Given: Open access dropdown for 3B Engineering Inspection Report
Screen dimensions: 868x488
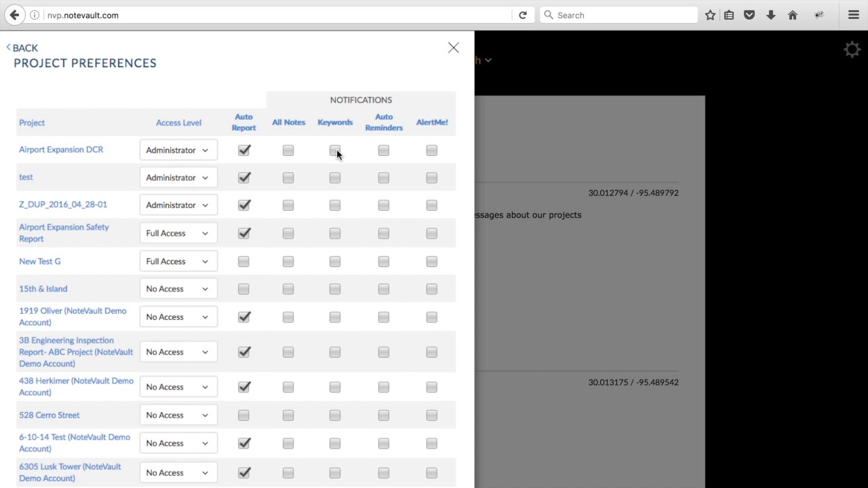Looking at the screenshot, I should 178,352.
